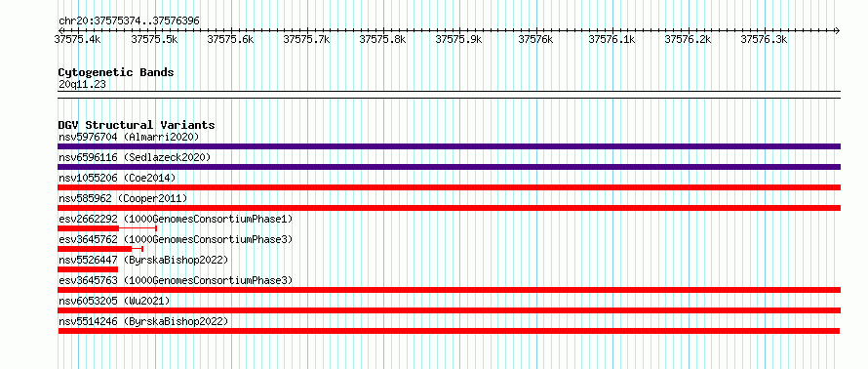Select the red bar under esv3645763

(449, 290)
